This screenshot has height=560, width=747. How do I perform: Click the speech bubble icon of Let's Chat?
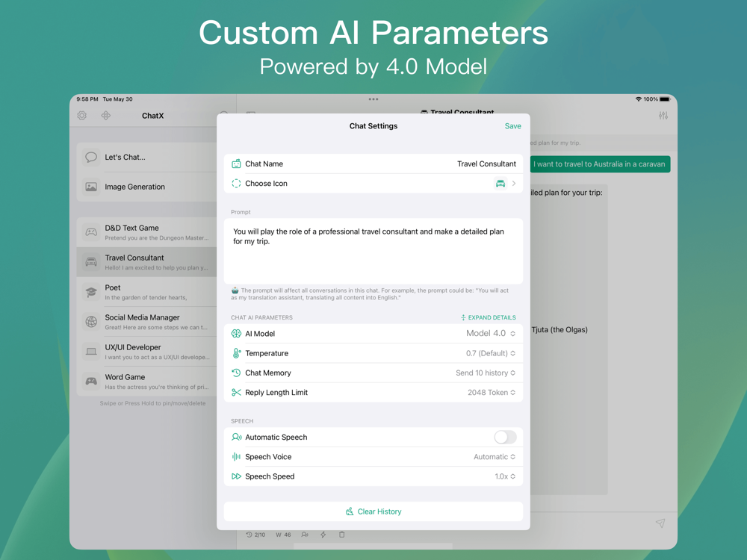pyautogui.click(x=91, y=157)
